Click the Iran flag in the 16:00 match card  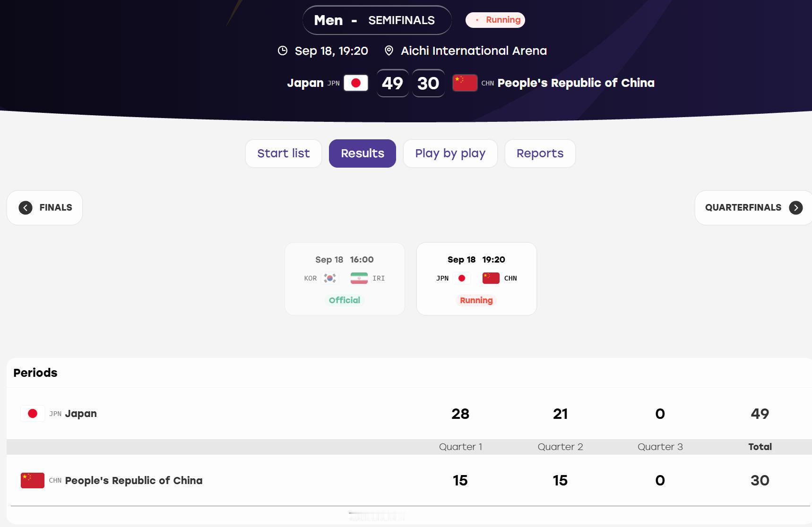pyautogui.click(x=359, y=278)
